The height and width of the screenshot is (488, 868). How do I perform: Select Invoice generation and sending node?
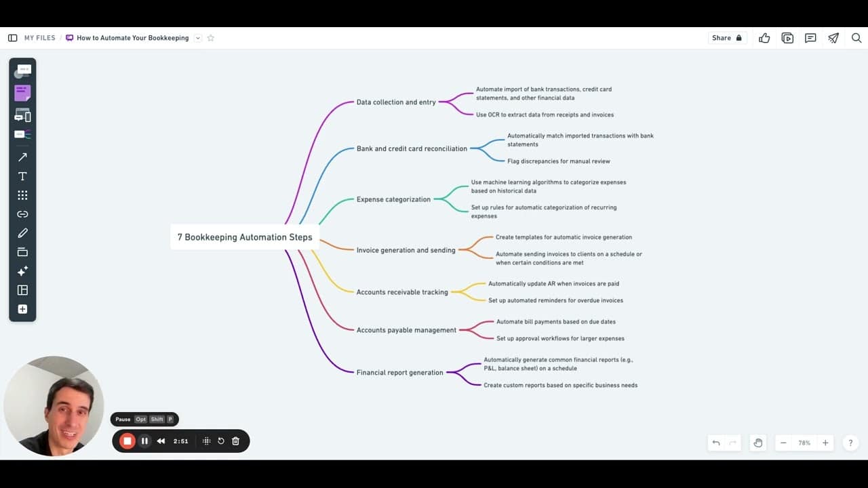click(x=406, y=250)
